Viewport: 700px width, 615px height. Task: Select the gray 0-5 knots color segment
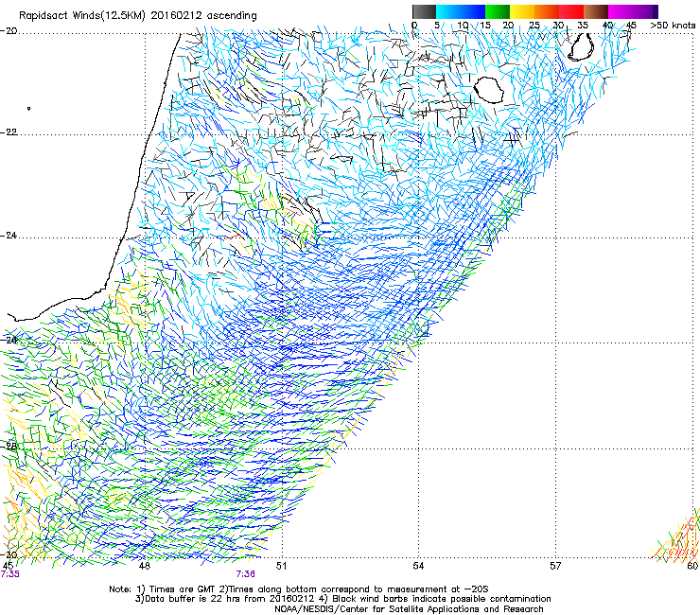[x=424, y=11]
